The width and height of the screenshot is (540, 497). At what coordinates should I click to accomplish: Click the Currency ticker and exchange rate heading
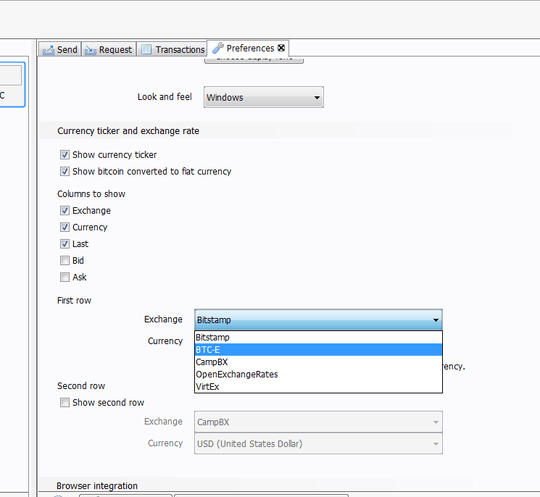[x=128, y=131]
